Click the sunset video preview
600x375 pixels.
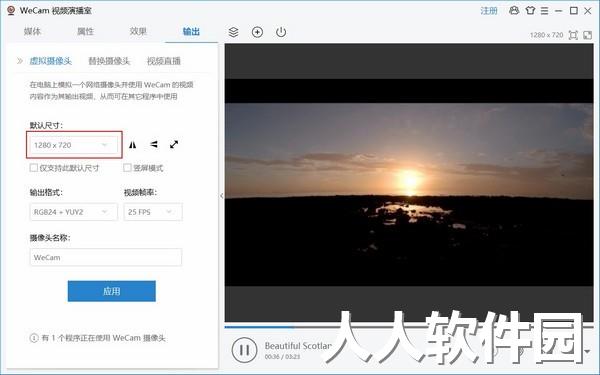pyautogui.click(x=409, y=182)
